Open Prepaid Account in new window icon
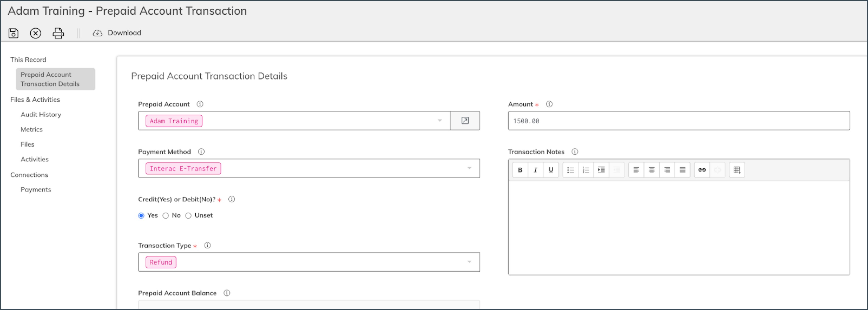The height and width of the screenshot is (310, 868). pos(465,121)
